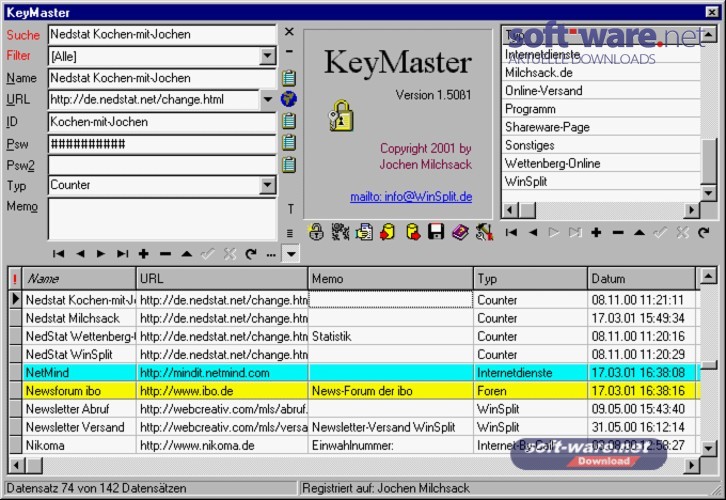Image resolution: width=726 pixels, height=500 pixels.
Task: Select Wettenberg-Online in the Typ list
Action: 601,163
